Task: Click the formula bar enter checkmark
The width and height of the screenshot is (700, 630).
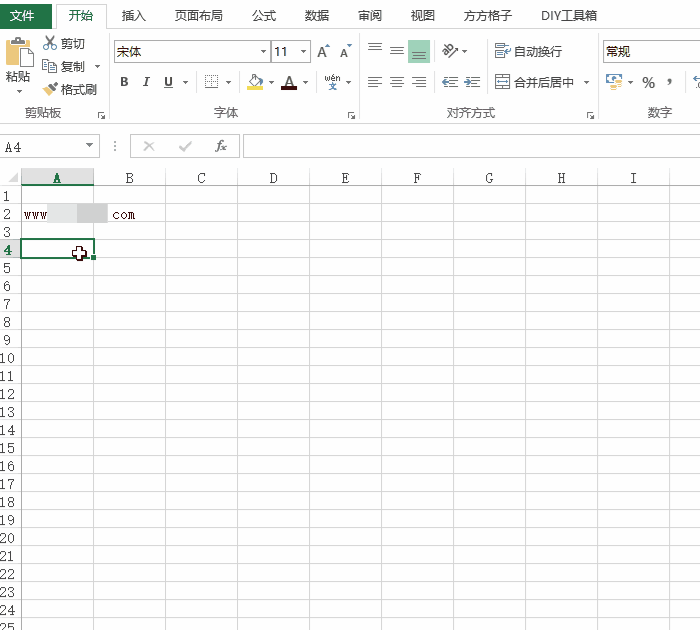Action: pyautogui.click(x=185, y=146)
